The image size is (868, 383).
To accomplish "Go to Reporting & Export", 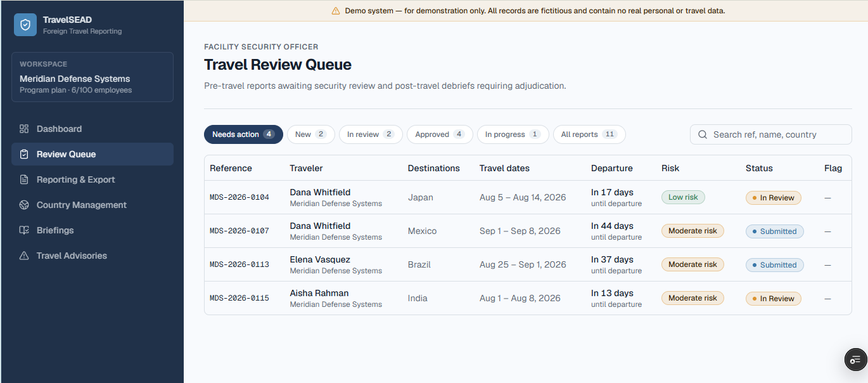I will tap(93, 179).
